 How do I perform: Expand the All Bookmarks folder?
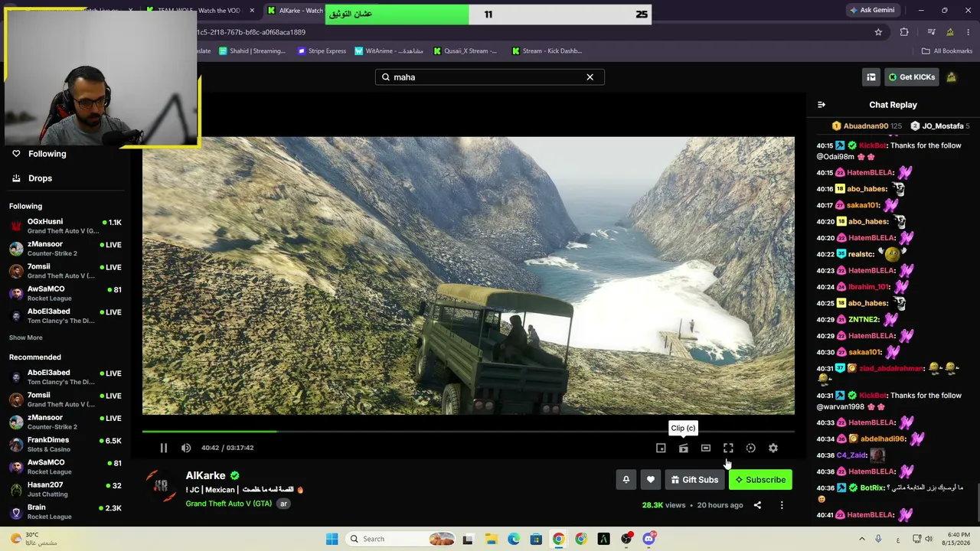pyautogui.click(x=947, y=51)
